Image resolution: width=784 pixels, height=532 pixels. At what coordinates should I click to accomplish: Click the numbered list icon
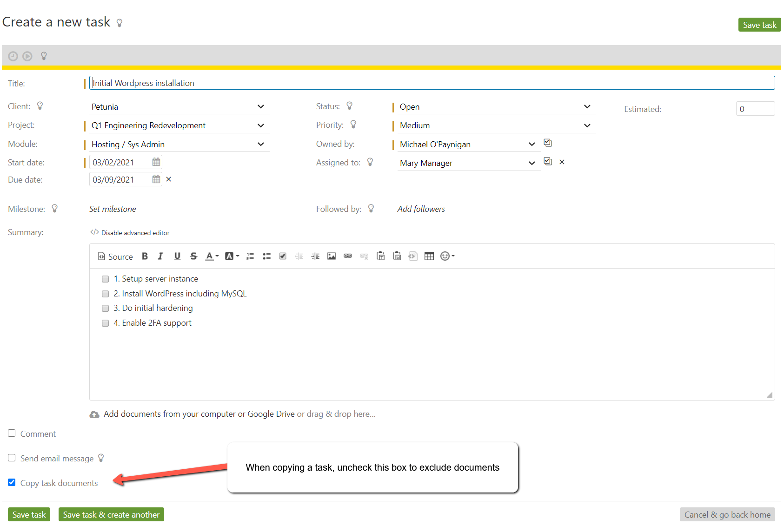coord(250,256)
